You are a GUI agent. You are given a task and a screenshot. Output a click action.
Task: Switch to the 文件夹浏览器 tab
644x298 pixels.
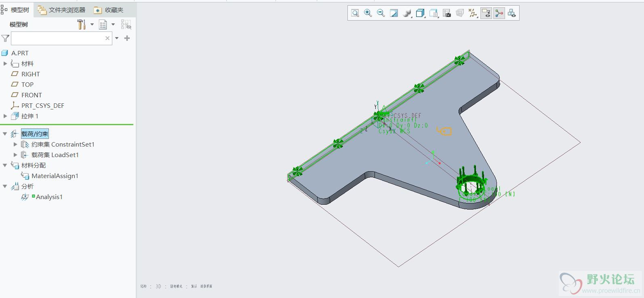pyautogui.click(x=62, y=10)
